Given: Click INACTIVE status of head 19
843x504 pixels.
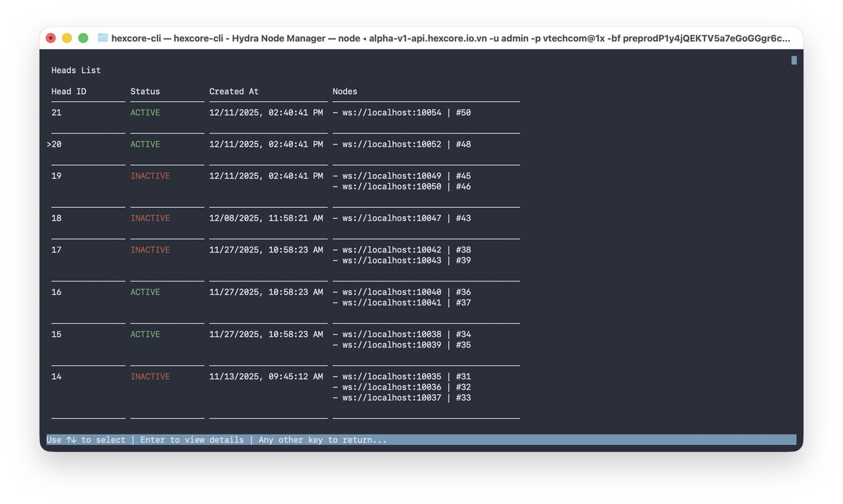Looking at the screenshot, I should click(150, 176).
